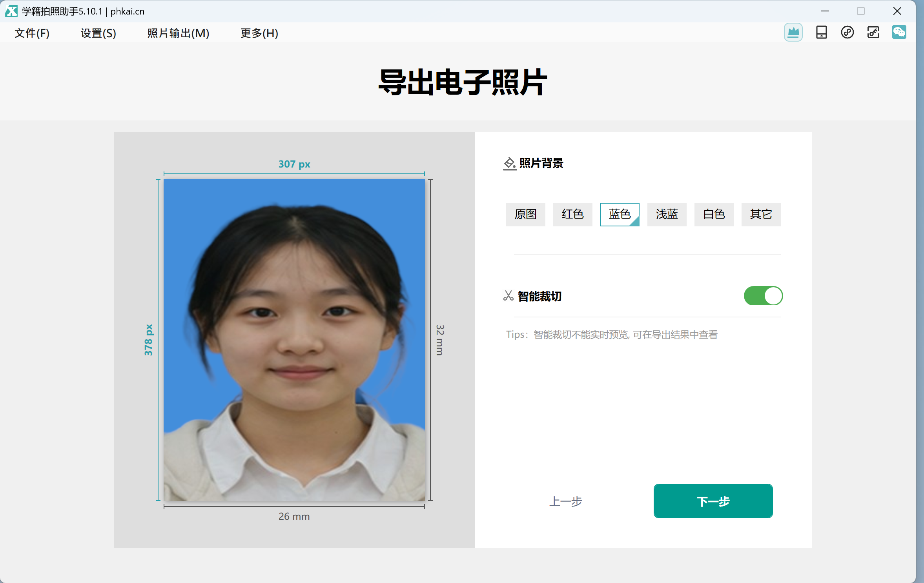Open the 设置(S) menu
The width and height of the screenshot is (924, 583).
point(98,33)
